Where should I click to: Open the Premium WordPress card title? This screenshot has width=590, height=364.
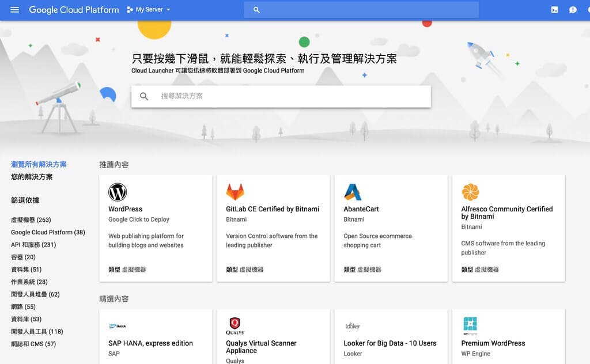coord(493,343)
